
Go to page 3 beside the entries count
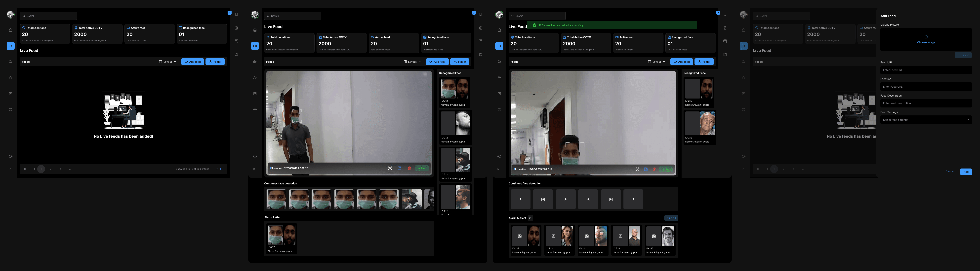coord(60,169)
